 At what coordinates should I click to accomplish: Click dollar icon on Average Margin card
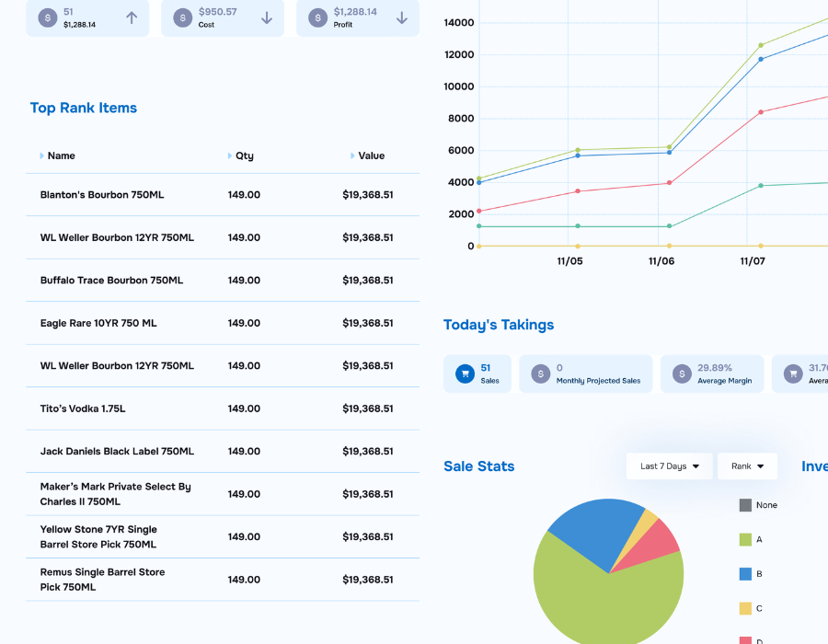point(683,374)
